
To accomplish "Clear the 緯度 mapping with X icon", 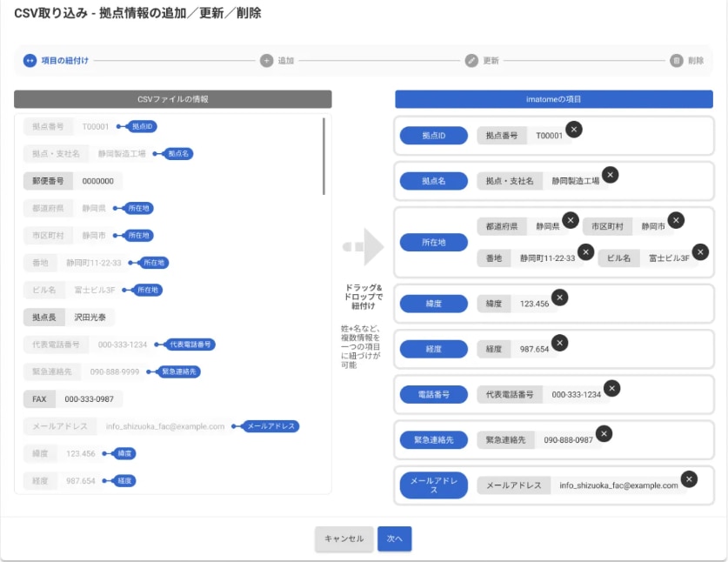I will (559, 298).
